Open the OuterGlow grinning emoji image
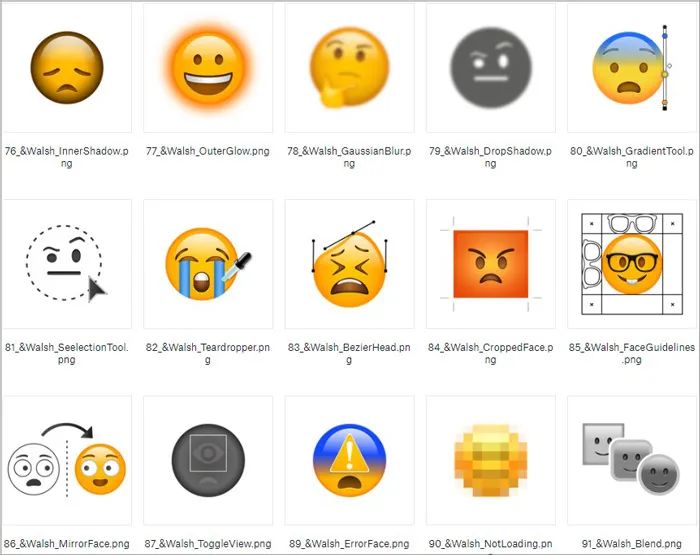Viewport: 700px width, 555px height. pos(208,67)
